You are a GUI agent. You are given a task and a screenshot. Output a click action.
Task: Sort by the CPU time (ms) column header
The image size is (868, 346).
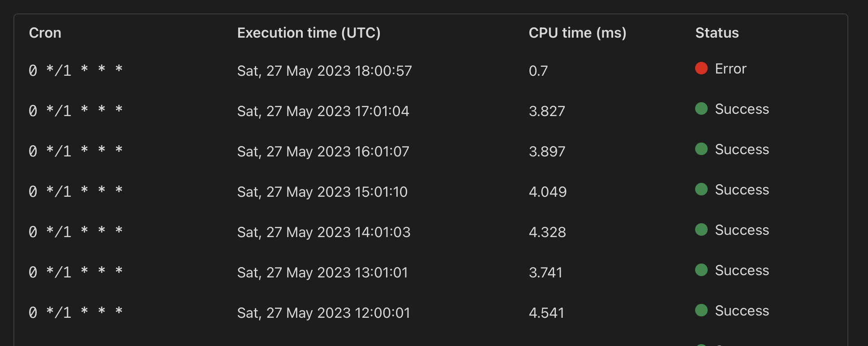point(577,32)
